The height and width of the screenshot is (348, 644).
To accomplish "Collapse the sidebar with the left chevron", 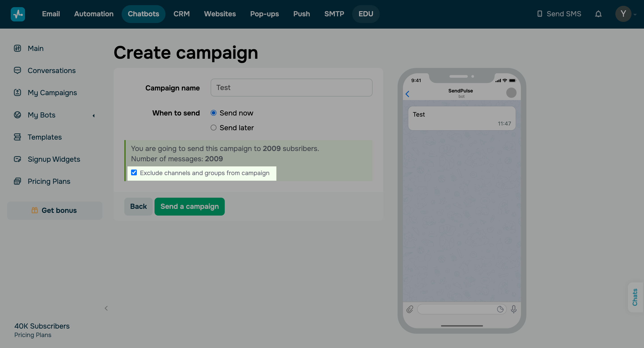I will tap(106, 308).
